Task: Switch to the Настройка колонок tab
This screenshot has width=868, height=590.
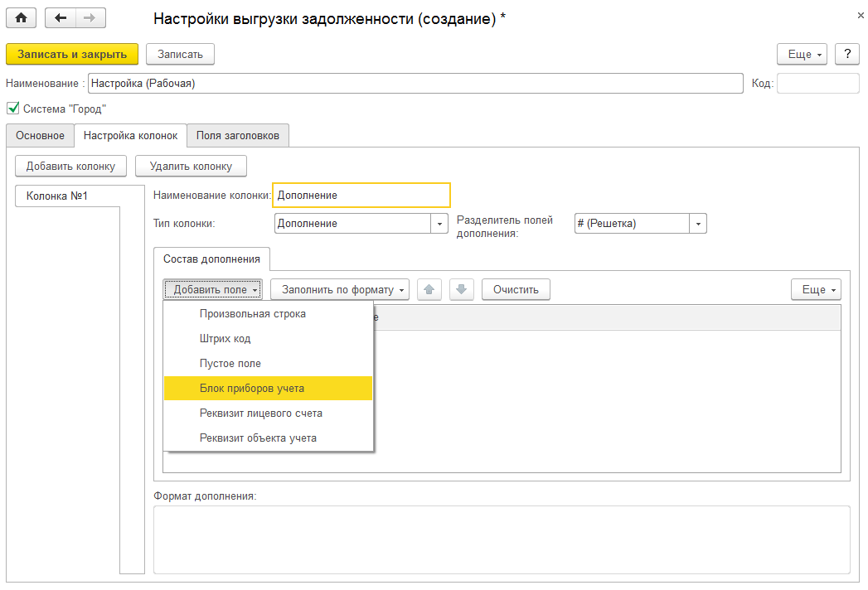Action: coord(131,136)
